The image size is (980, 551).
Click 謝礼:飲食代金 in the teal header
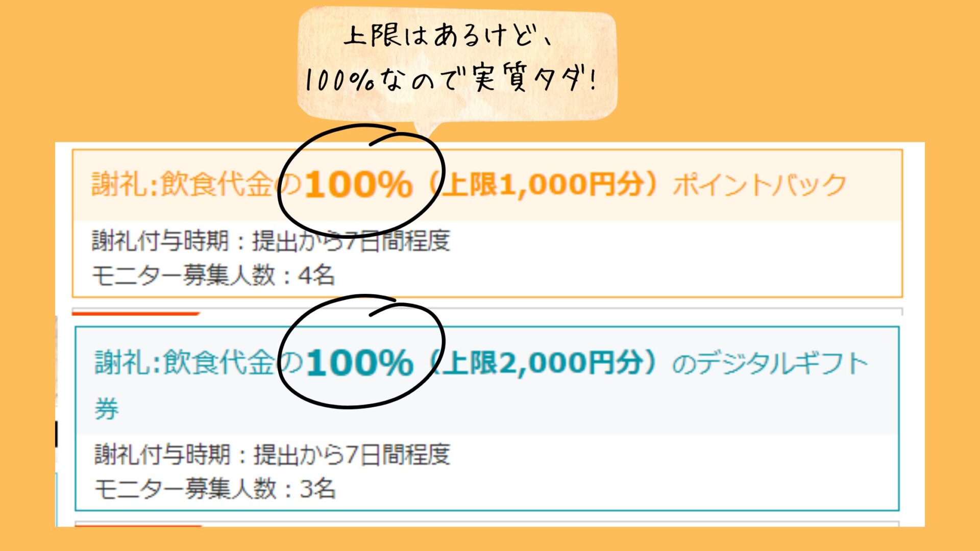pos(184,363)
